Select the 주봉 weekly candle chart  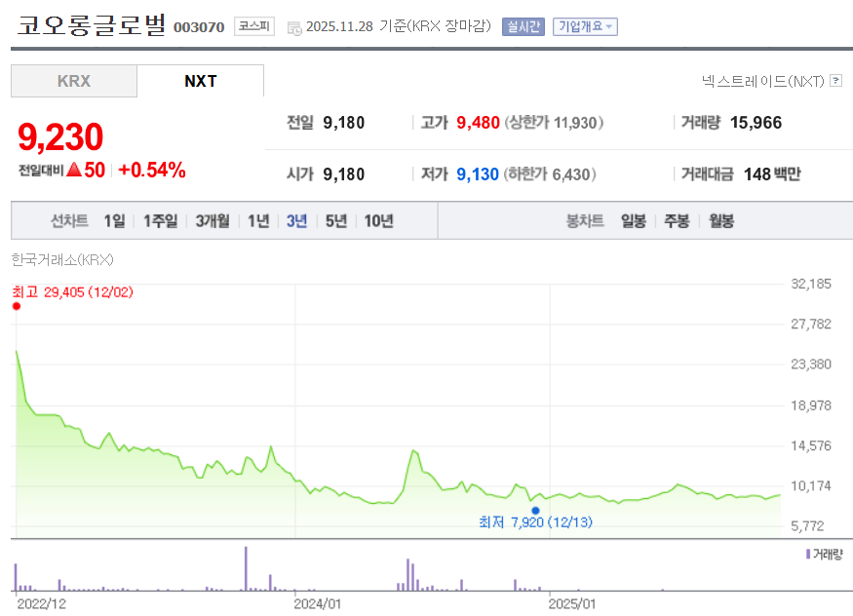pos(677,220)
